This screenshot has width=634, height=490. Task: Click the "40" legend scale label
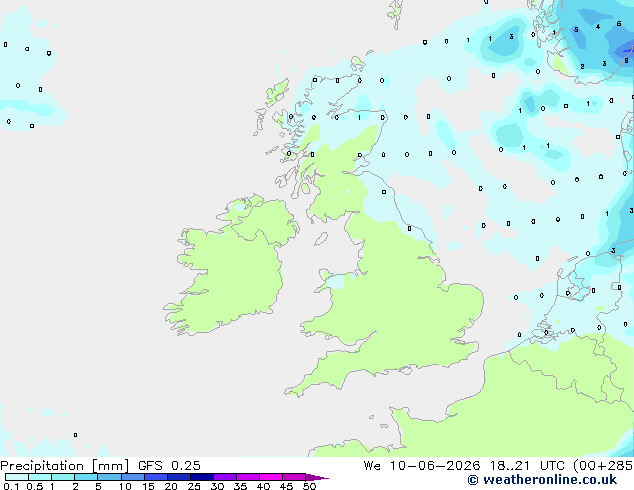pyautogui.click(x=263, y=486)
